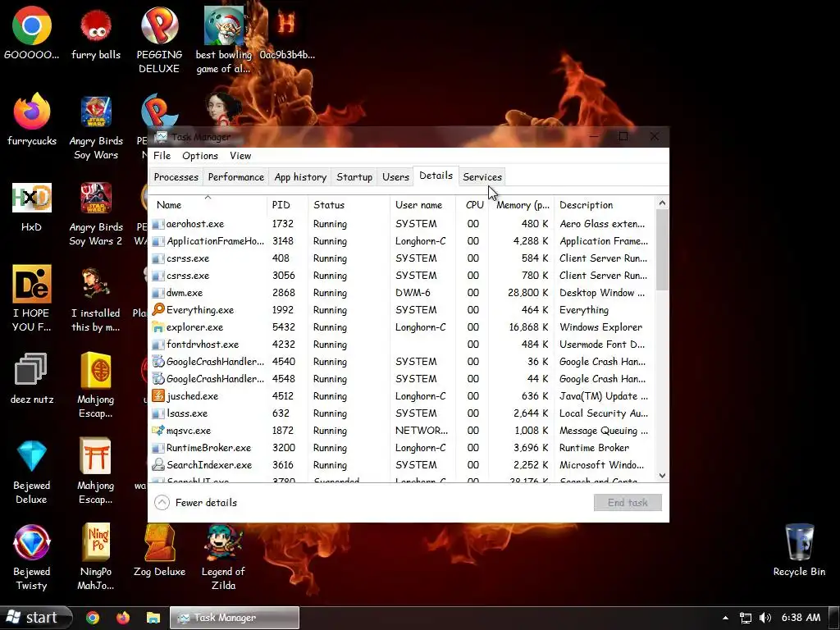
Task: Switch to the Performance tab
Action: 235,177
